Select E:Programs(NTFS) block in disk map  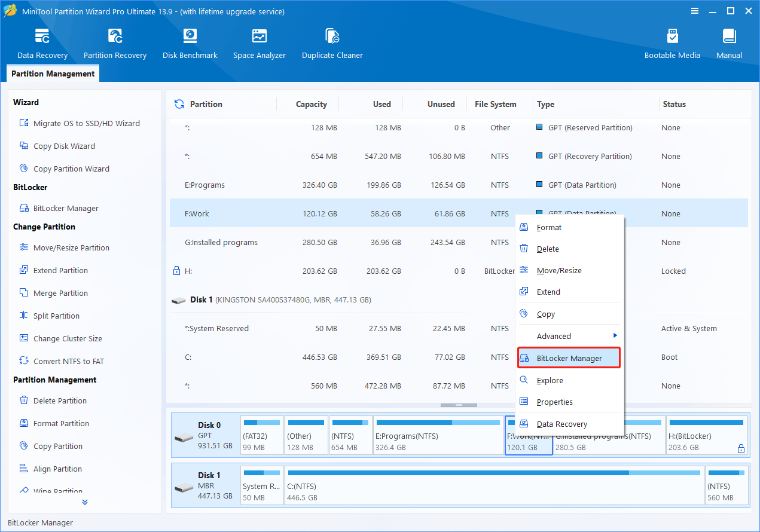438,435
